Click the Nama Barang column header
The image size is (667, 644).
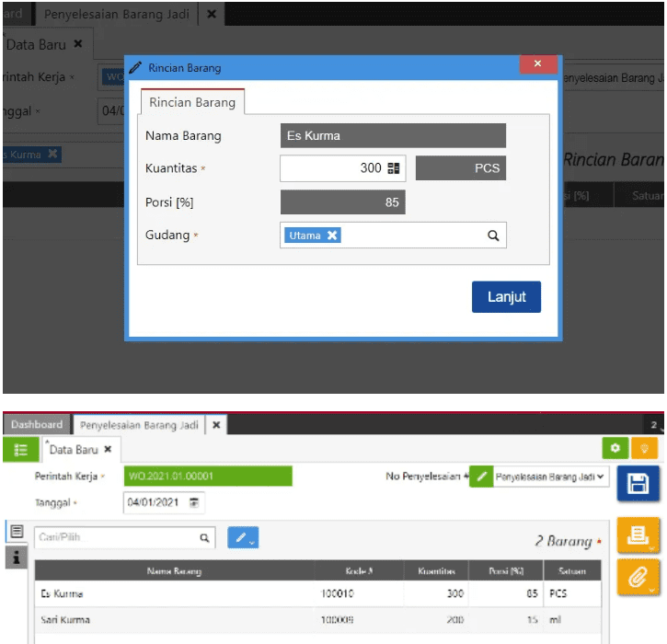[175, 570]
